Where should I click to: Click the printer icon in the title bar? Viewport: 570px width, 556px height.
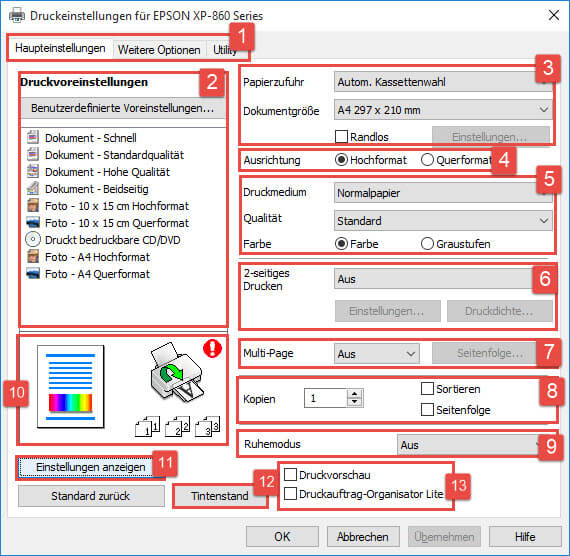17,16
